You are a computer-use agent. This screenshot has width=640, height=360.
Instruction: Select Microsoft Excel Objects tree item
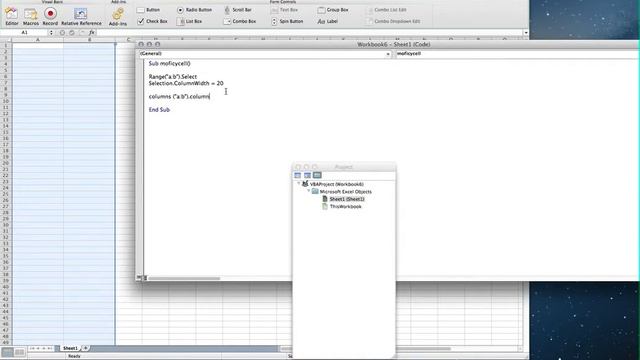click(x=345, y=192)
